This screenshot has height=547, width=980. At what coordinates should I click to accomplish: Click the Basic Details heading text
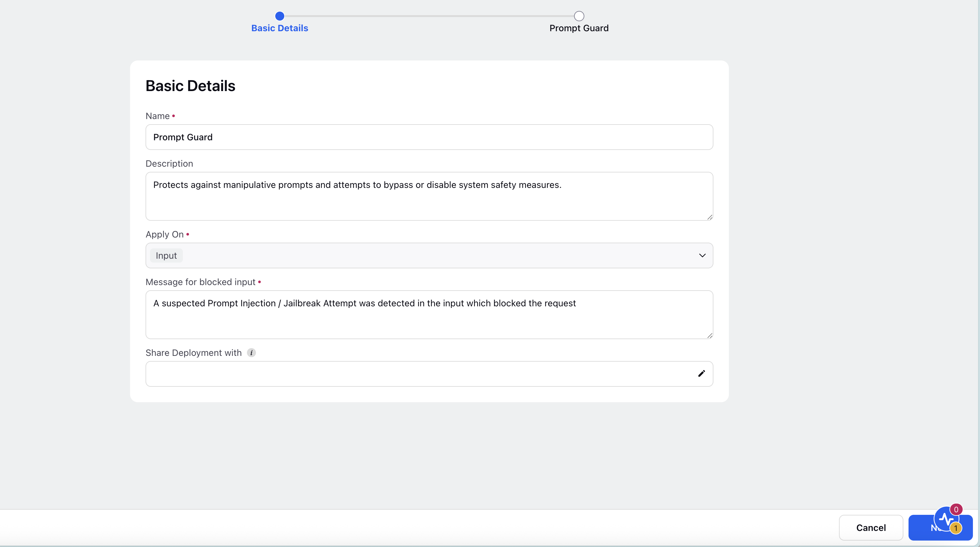coord(190,86)
